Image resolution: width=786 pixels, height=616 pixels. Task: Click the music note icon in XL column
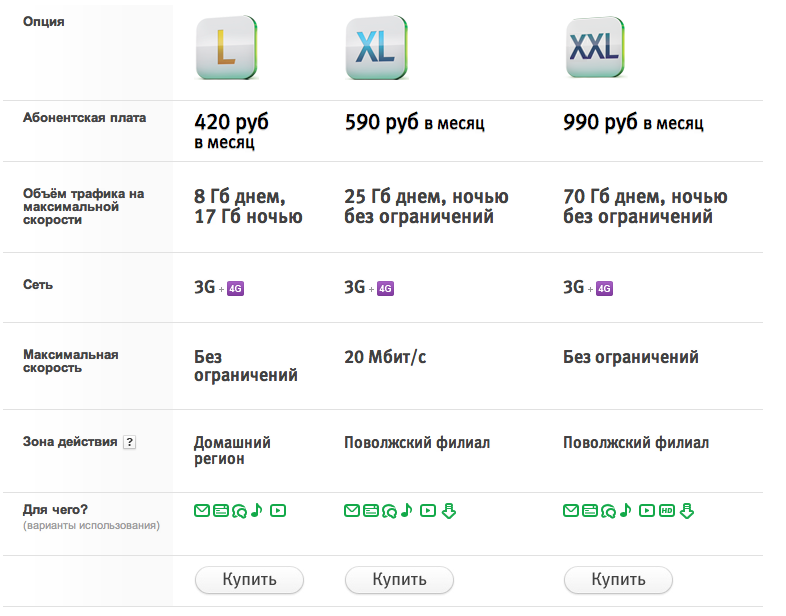point(407,510)
